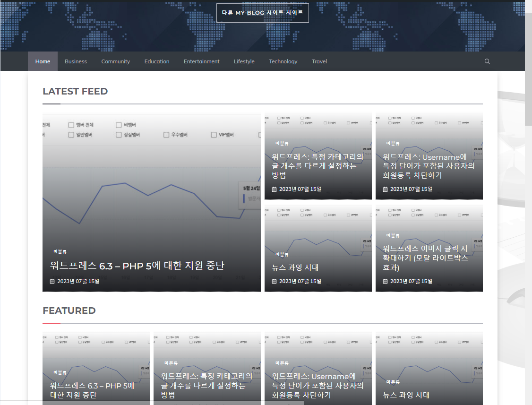The width and height of the screenshot is (532, 405).
Task: Switch to the Business tab
Action: click(x=76, y=61)
